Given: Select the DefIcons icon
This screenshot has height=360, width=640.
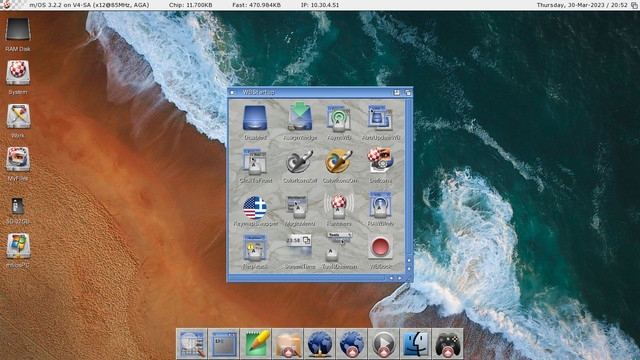Looking at the screenshot, I should 380,161.
